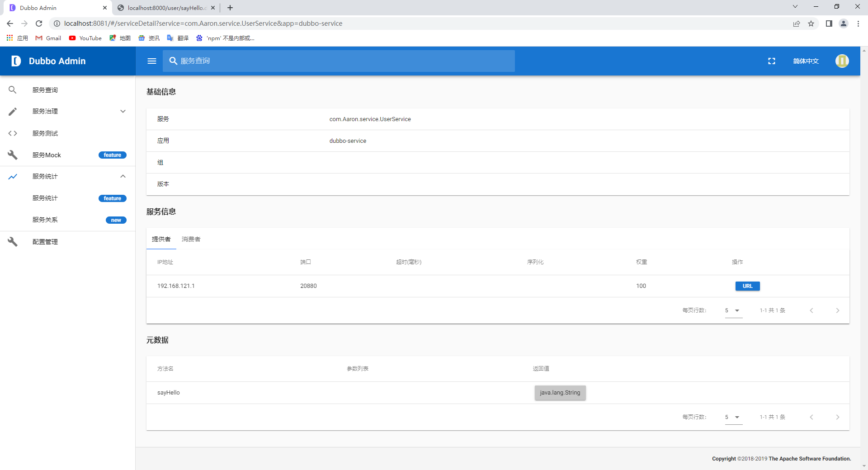Open the tab search chevron in title bar
Screen dimensions: 868x470
point(795,6)
